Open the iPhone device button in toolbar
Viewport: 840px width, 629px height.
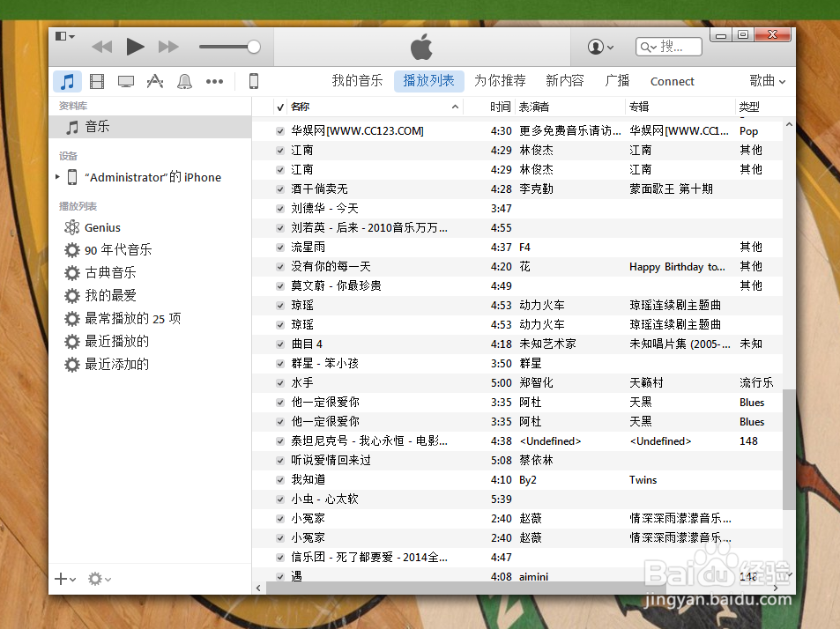pos(254,81)
